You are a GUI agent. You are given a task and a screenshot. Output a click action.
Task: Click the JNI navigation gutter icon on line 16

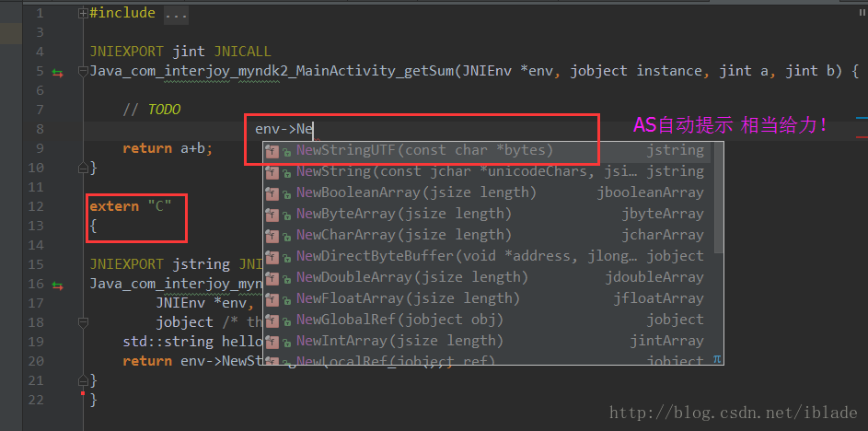coord(58,285)
